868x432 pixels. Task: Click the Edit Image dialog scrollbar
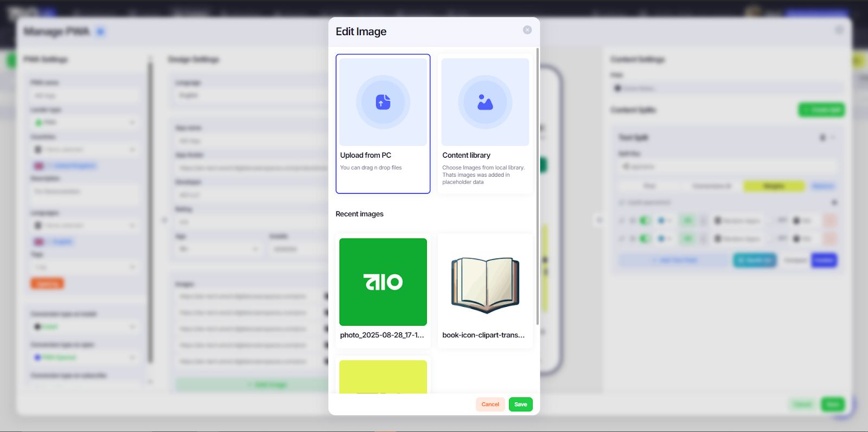click(x=537, y=184)
